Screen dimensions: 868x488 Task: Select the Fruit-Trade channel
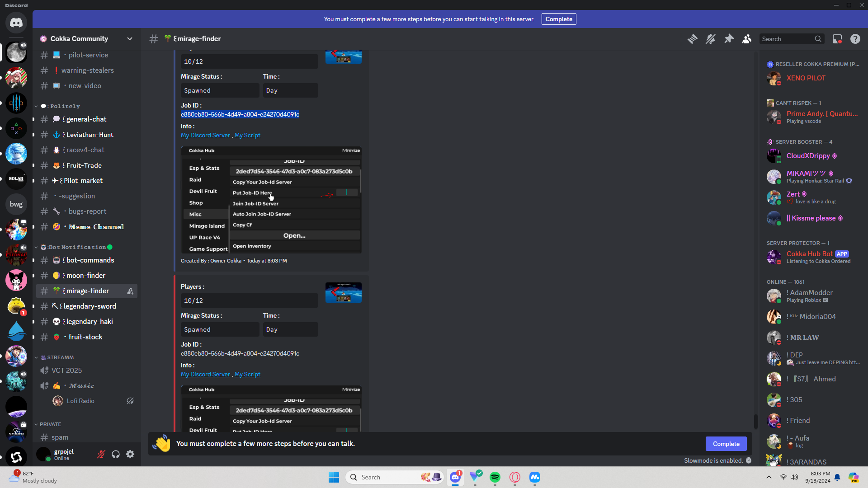pos(87,165)
